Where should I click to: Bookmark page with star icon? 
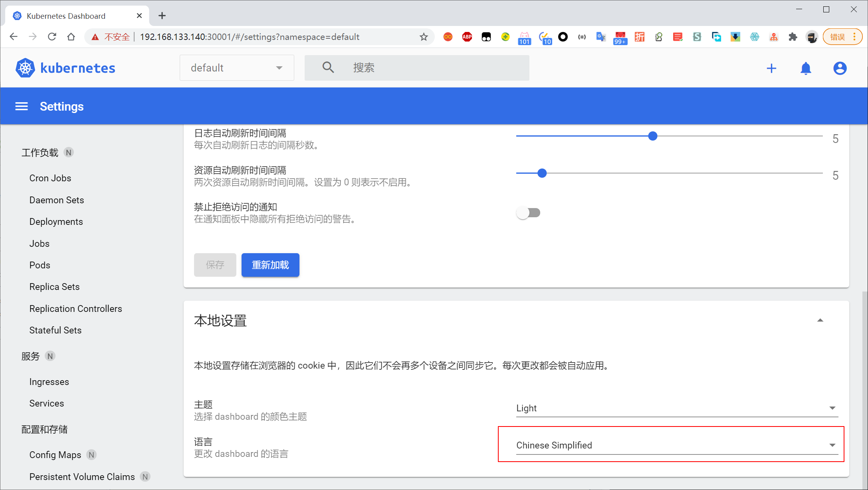[x=424, y=37]
